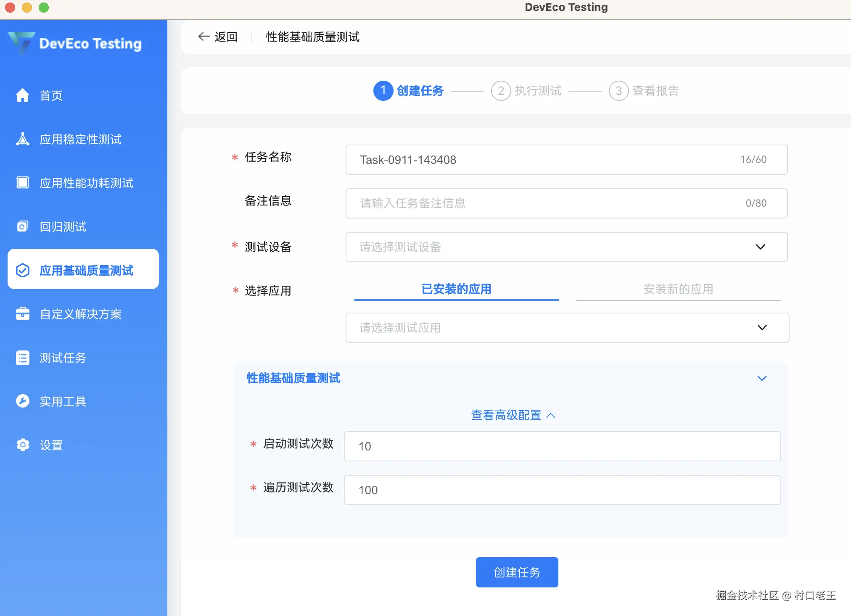Open the custom solution briefcase icon

point(22,314)
